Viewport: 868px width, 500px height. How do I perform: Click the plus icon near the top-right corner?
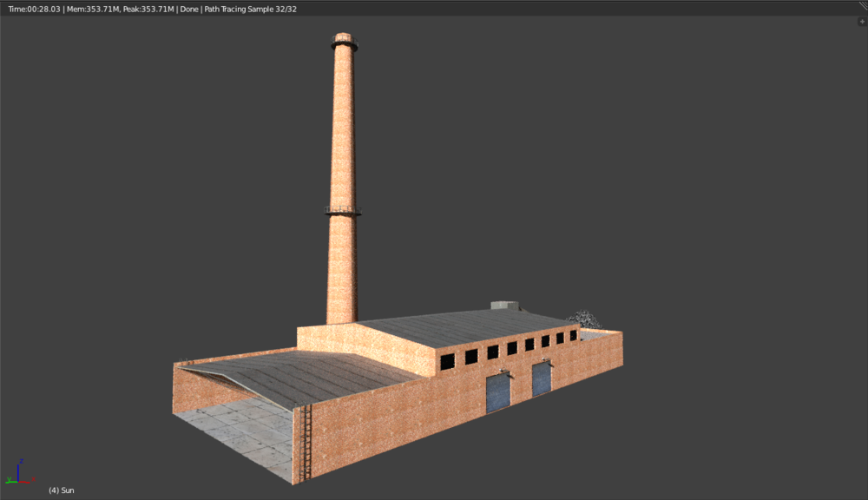(x=862, y=22)
